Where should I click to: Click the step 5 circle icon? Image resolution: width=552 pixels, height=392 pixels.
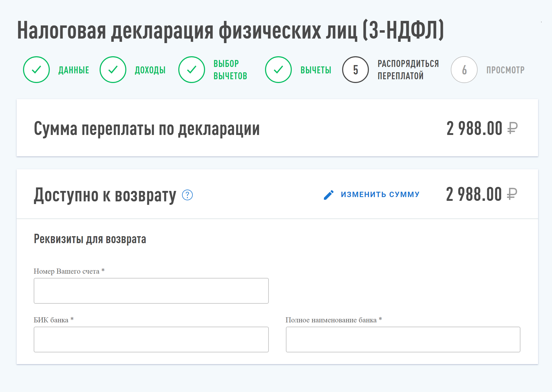point(356,70)
